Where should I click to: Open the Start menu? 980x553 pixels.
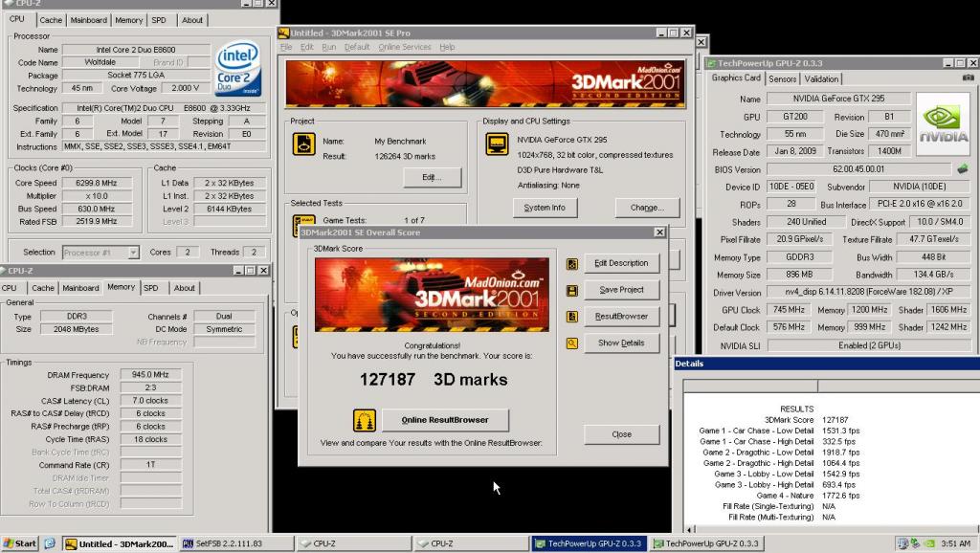20,543
